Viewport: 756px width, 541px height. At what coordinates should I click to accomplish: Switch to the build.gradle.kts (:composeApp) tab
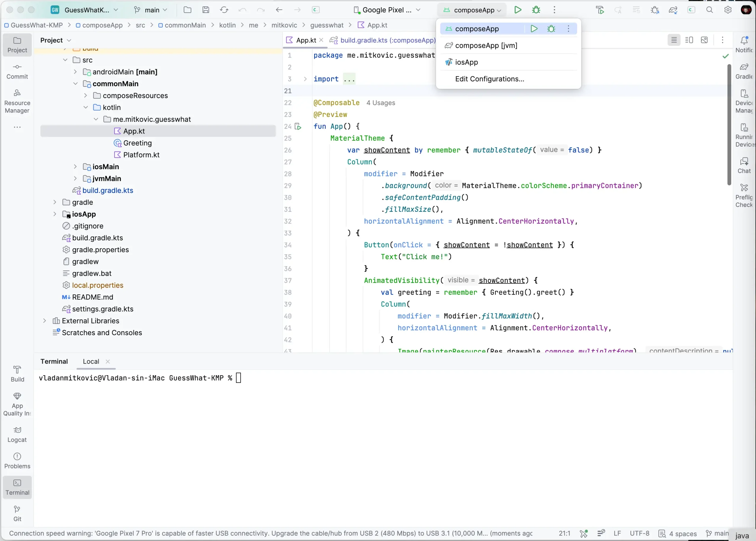pos(383,40)
